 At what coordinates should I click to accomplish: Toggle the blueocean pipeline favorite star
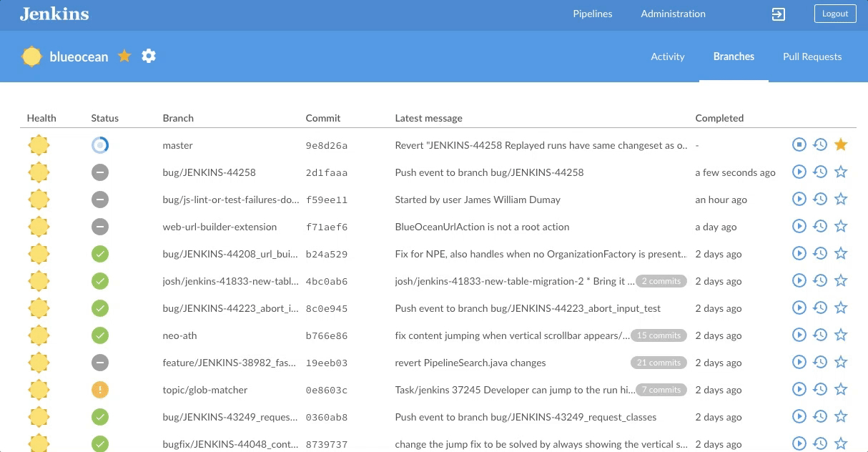pyautogui.click(x=124, y=56)
